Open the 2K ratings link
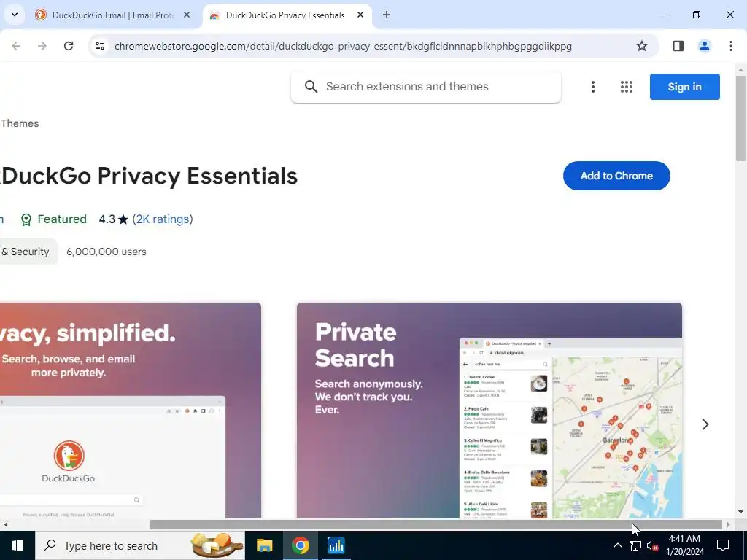Screen dimensions: 747x560 click(163, 219)
